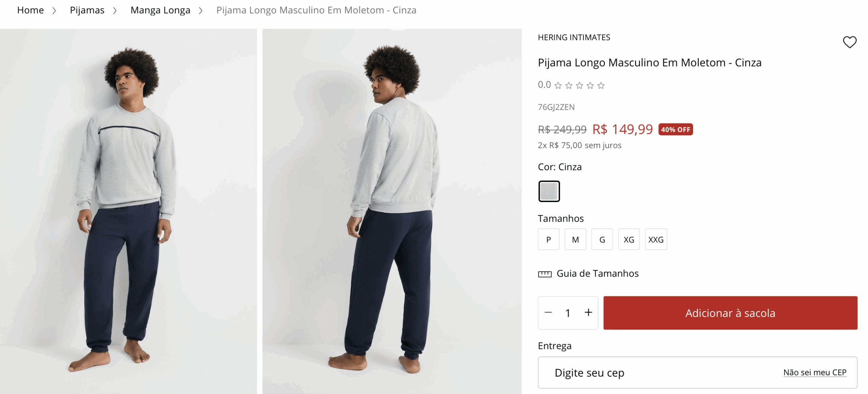The image size is (868, 394).
Task: Focus the Digite seu cep field
Action: pos(697,372)
